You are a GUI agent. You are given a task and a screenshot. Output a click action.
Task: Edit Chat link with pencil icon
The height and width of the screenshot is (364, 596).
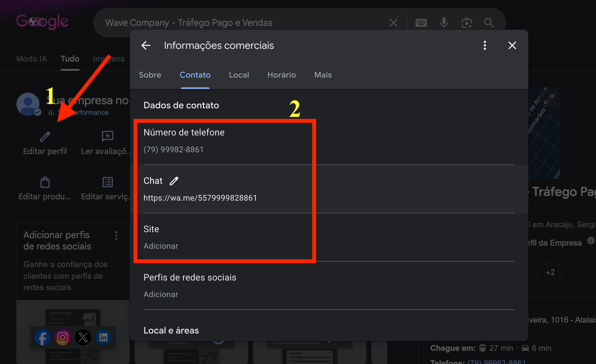pyautogui.click(x=174, y=181)
